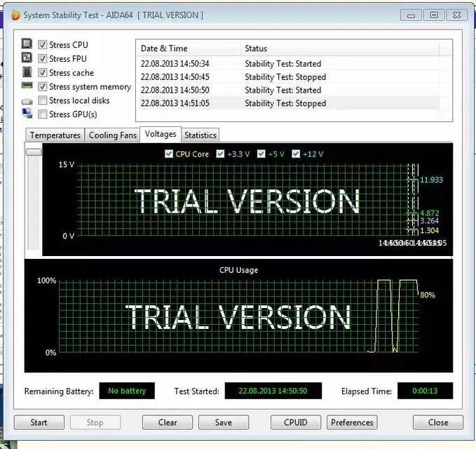
Task: Toggle the +3.3 V graph checkbox
Action: [220, 154]
